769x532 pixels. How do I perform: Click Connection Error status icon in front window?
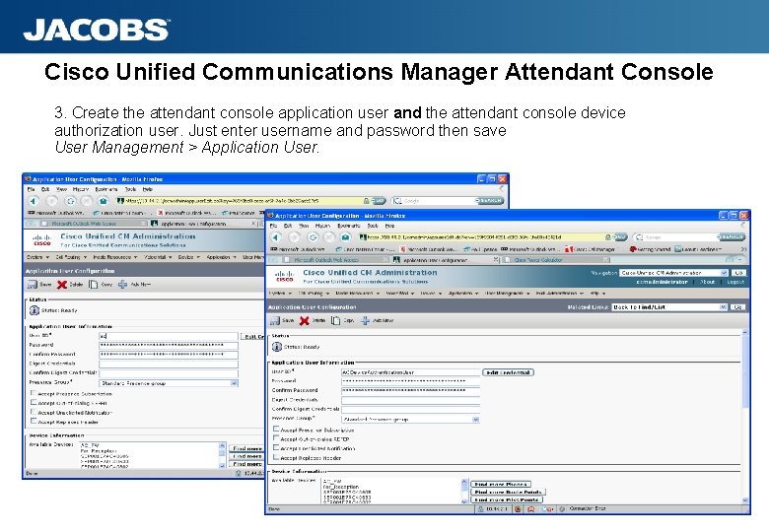pyautogui.click(x=563, y=509)
